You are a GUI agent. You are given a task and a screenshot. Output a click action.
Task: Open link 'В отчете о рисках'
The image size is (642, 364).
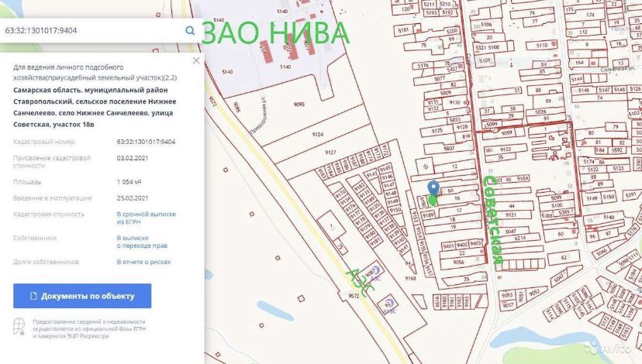coord(143,262)
